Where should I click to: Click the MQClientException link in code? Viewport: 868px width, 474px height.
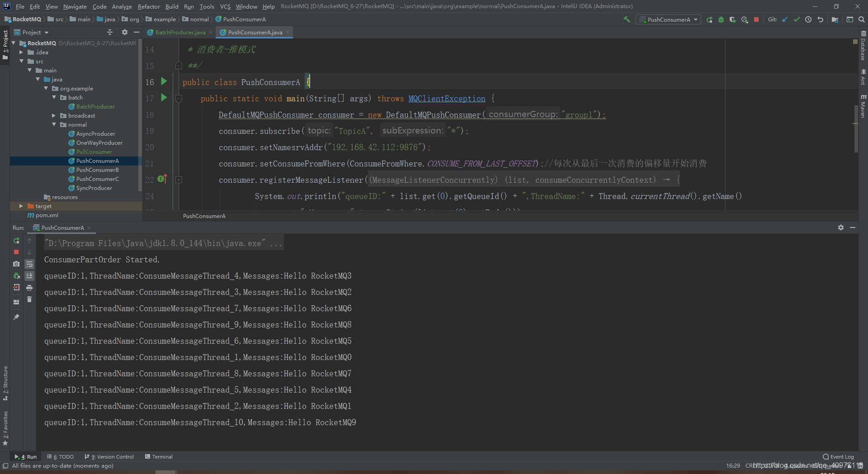pyautogui.click(x=447, y=98)
